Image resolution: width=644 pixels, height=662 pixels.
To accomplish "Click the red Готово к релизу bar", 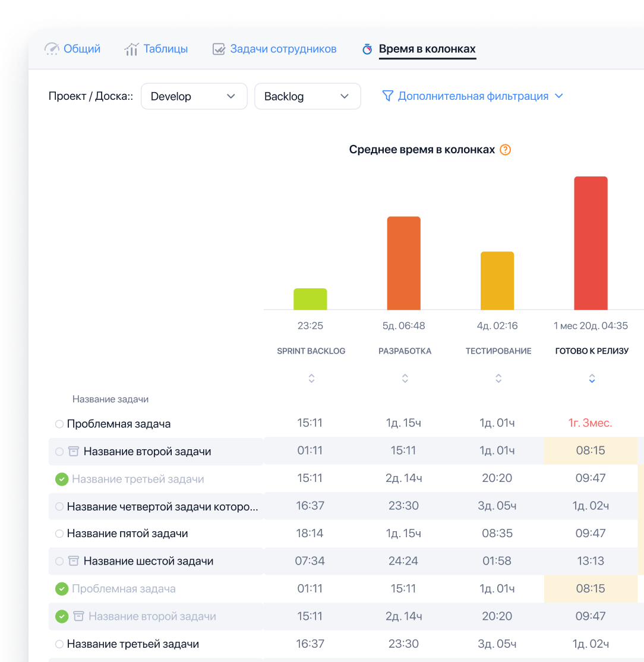I will [x=591, y=243].
